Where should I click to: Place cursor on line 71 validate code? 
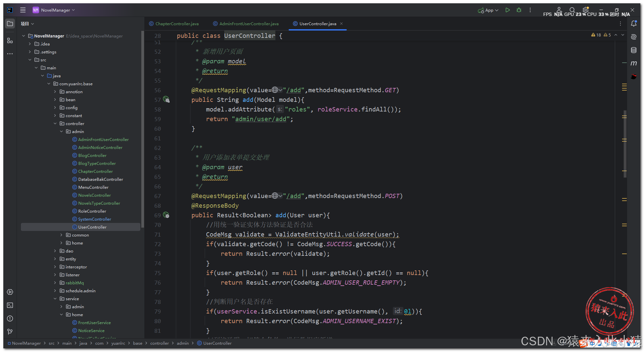[302, 234]
